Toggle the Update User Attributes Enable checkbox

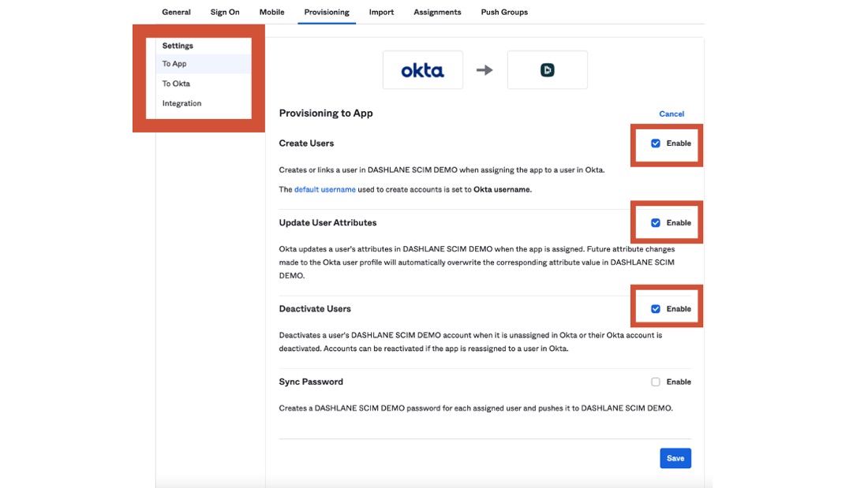pos(656,223)
